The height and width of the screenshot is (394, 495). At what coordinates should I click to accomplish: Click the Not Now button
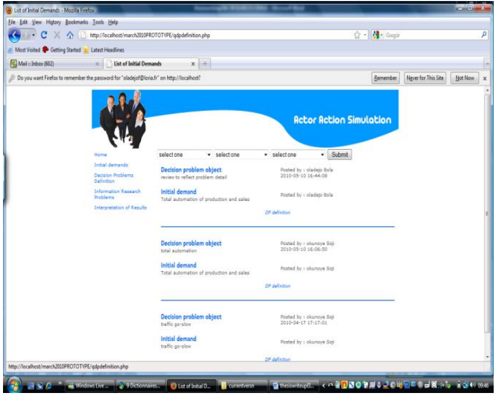(x=465, y=78)
